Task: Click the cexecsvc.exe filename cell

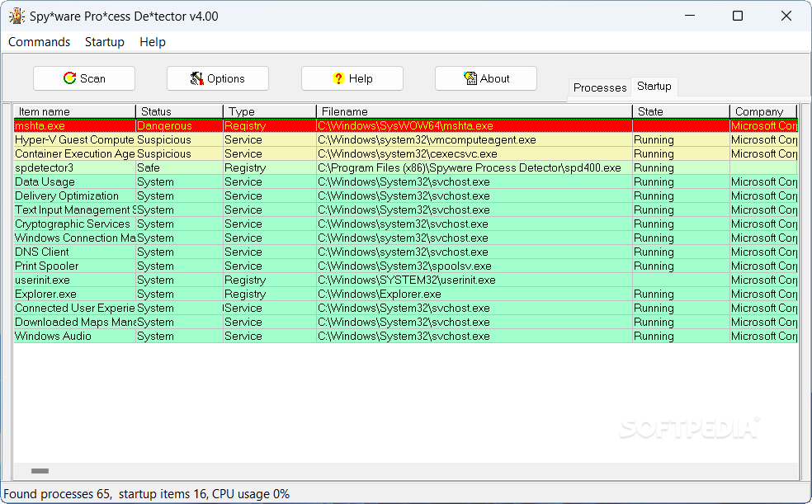Action: click(474, 153)
